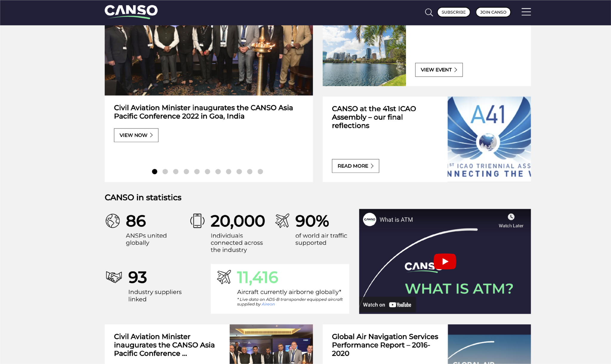
Task: Select the last carousel dot
Action: tap(260, 172)
